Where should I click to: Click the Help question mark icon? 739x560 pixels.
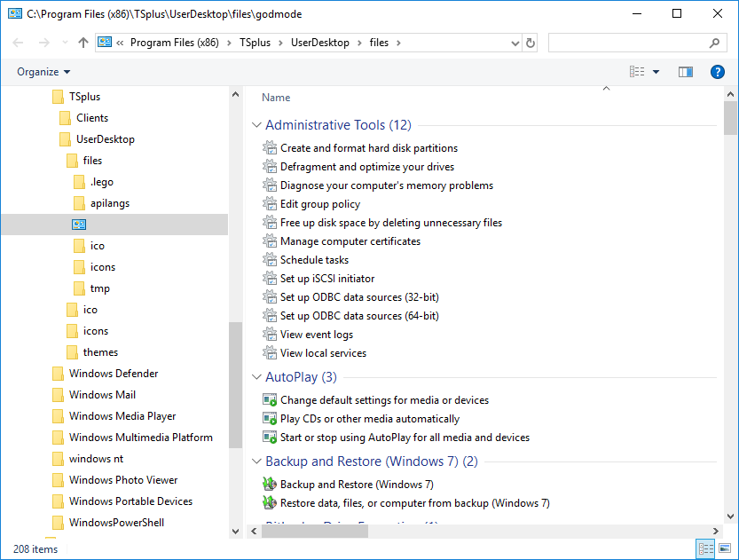click(718, 72)
